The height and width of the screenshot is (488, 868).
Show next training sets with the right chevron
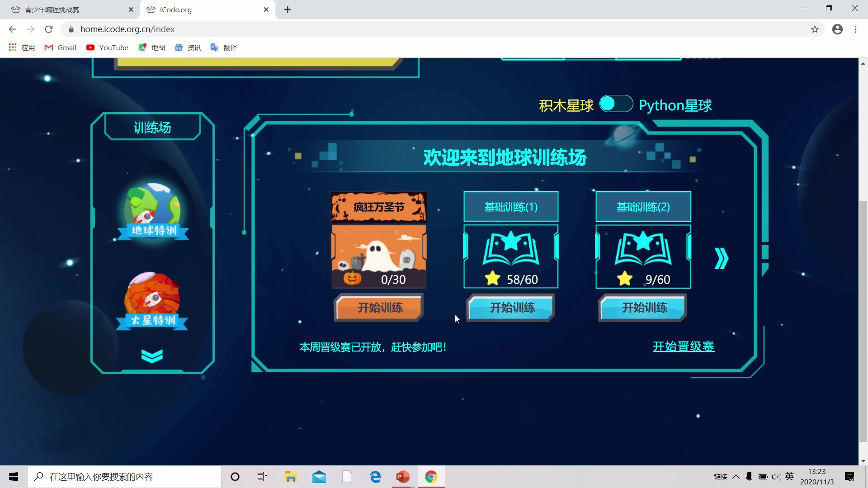coord(722,258)
